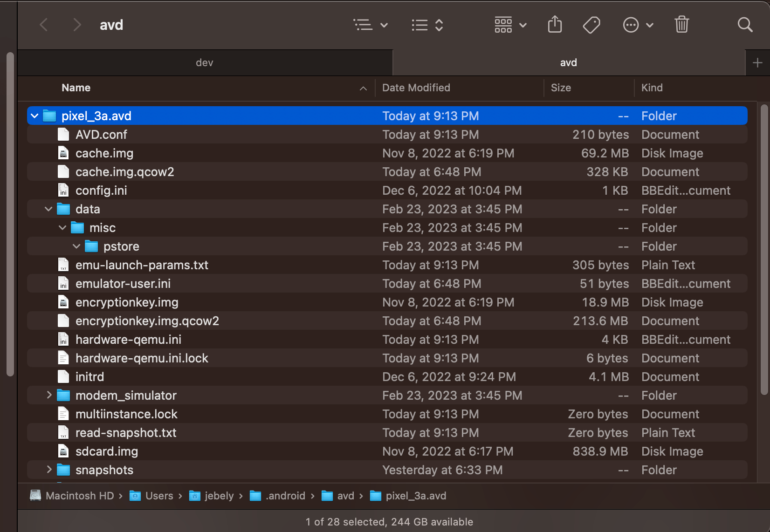
Task: Collapse the pstore folder
Action: click(x=76, y=246)
